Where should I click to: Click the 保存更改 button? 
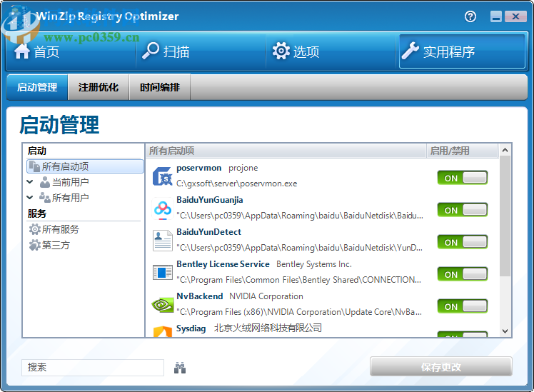[x=441, y=367]
